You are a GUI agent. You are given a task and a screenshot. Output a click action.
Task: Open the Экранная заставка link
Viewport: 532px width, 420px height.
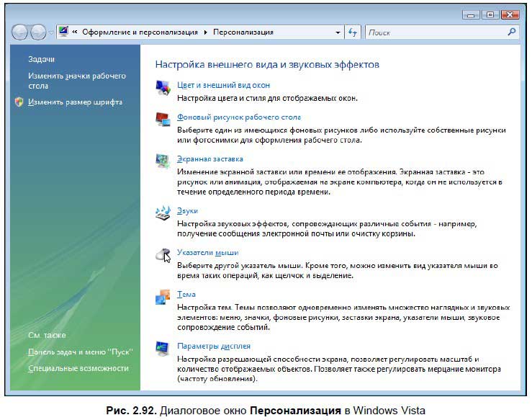(x=210, y=159)
